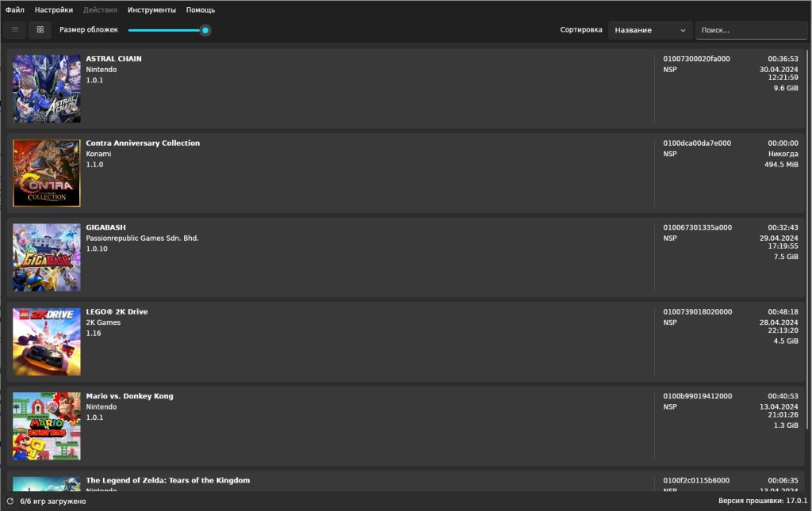Click title ID 01007300020fa000
Screen dimensions: 812x511
[696, 59]
